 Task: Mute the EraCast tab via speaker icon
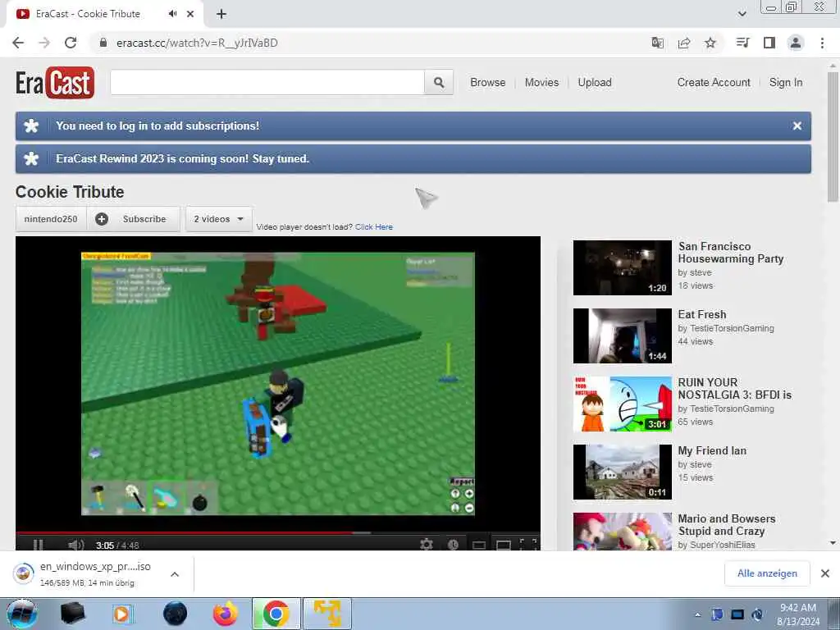[x=172, y=14]
